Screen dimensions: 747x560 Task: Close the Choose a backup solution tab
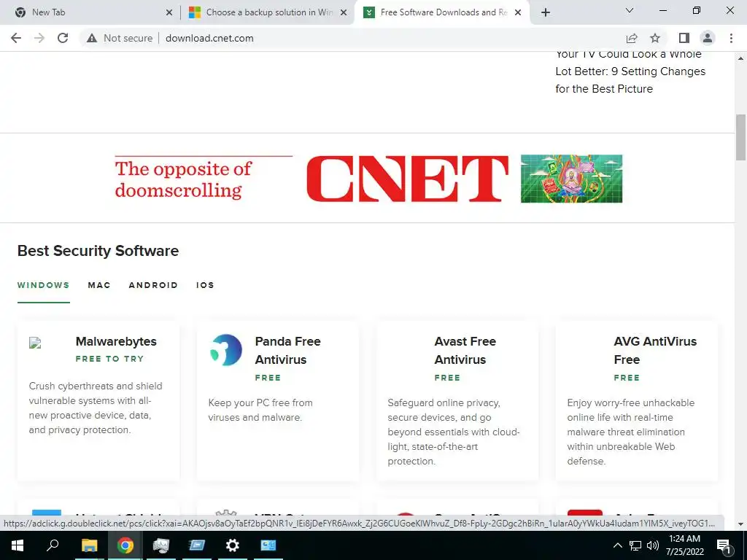[x=344, y=13]
